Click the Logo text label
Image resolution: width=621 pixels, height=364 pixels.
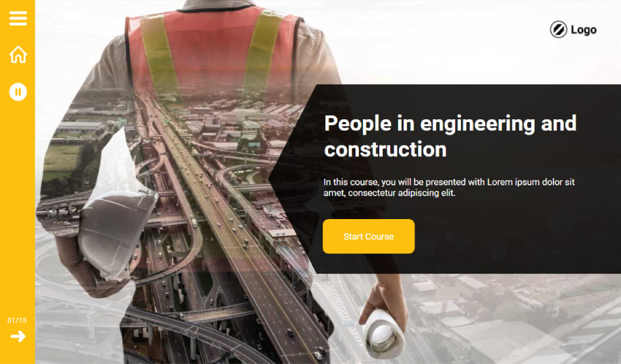point(583,30)
